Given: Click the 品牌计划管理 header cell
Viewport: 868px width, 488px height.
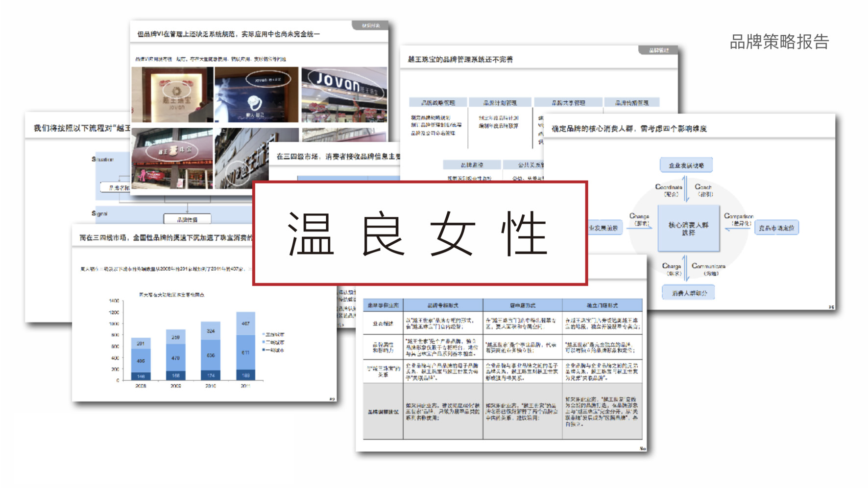Looking at the screenshot, I should click(x=500, y=103).
